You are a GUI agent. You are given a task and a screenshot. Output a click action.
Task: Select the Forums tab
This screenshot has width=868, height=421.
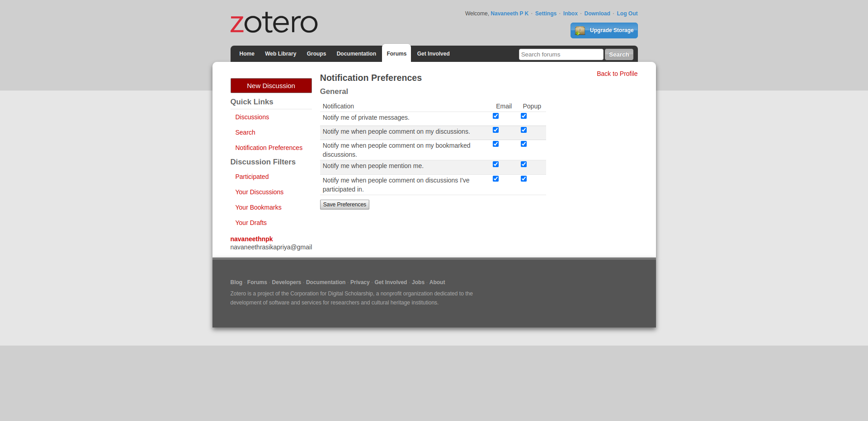tap(396, 54)
